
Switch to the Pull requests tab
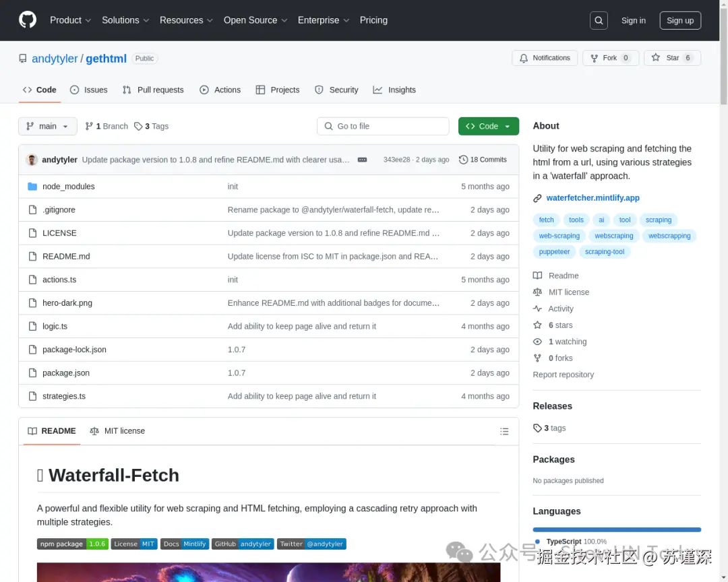(153, 90)
